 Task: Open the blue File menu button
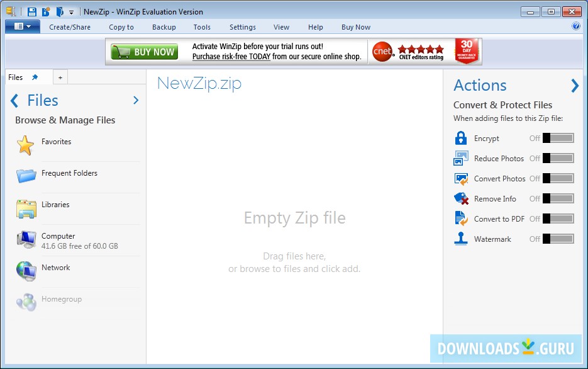(x=23, y=26)
